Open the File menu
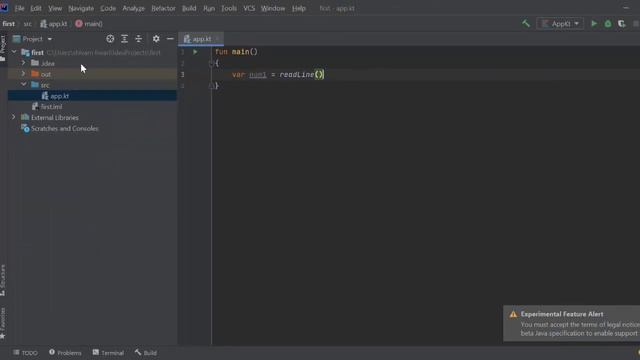The image size is (640, 360). coord(19,8)
